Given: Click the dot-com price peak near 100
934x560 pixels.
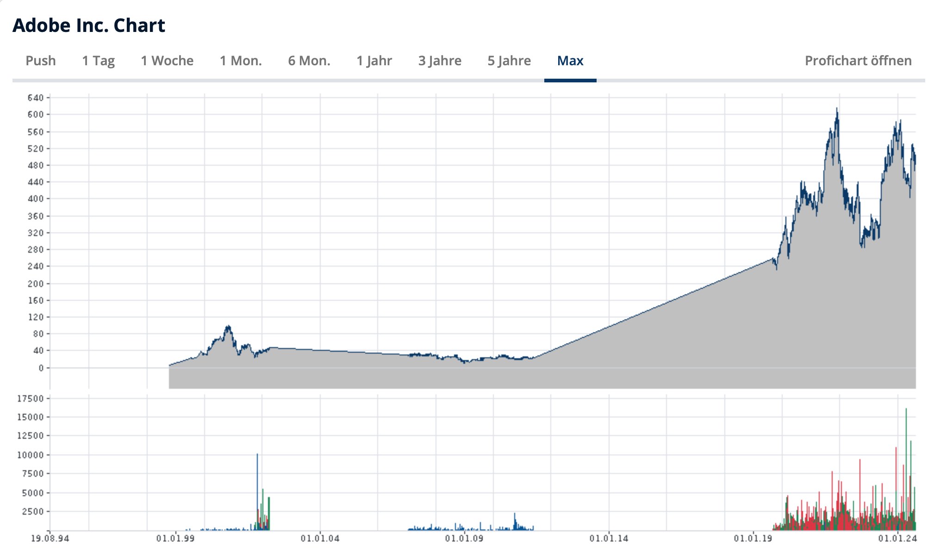Looking at the screenshot, I should [228, 327].
